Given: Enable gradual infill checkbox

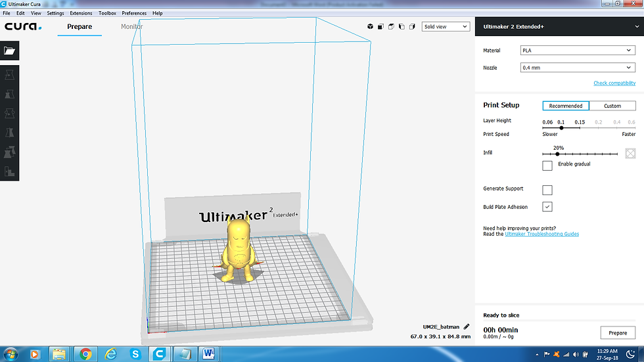Looking at the screenshot, I should (547, 166).
